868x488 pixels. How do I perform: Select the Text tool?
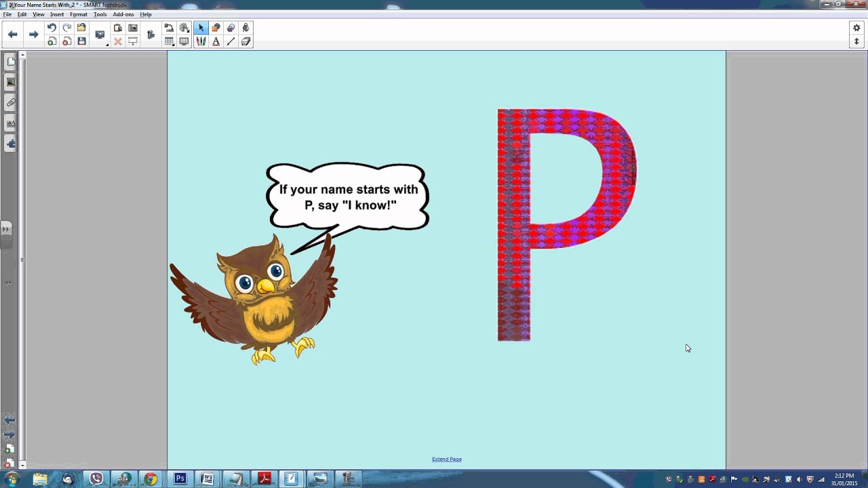(x=216, y=41)
